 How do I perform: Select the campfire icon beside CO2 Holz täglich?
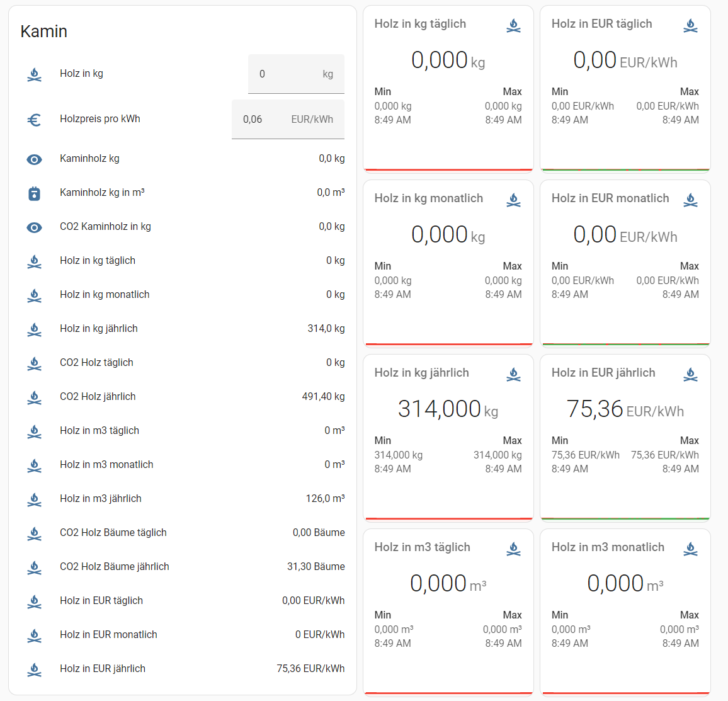(x=35, y=363)
